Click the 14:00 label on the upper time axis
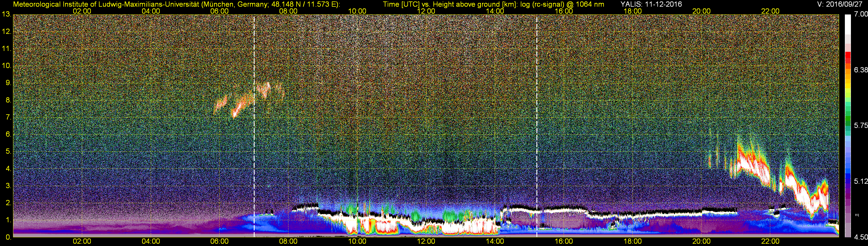Image resolution: width=868 pixels, height=246 pixels. pos(495,11)
